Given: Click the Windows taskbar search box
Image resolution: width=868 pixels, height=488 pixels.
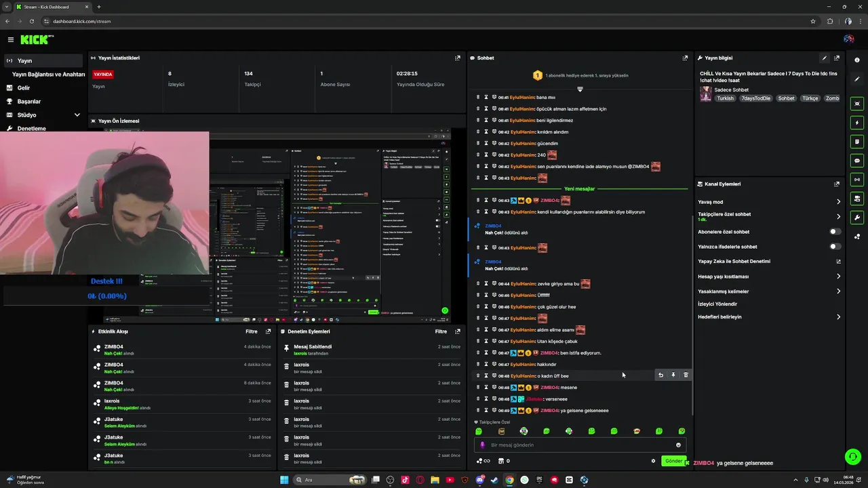Looking at the screenshot, I should click(x=330, y=480).
